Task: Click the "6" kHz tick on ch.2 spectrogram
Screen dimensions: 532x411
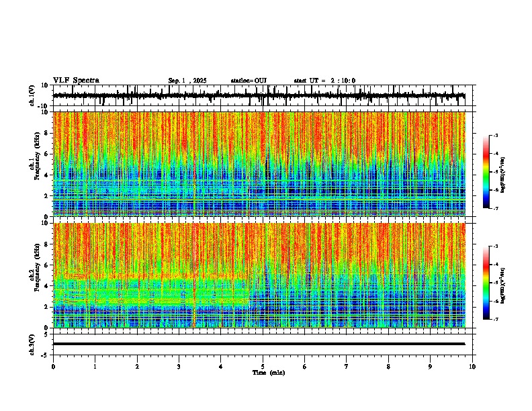Action: pyautogui.click(x=46, y=265)
